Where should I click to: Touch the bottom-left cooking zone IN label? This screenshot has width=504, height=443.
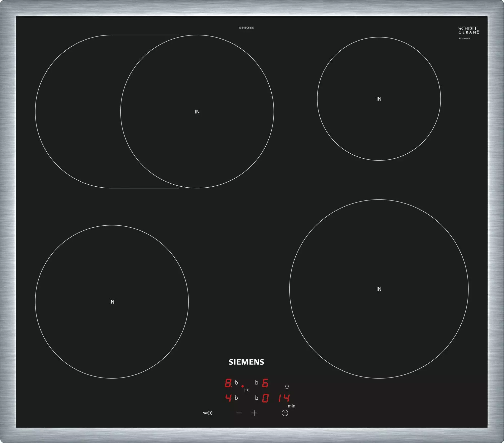point(112,302)
